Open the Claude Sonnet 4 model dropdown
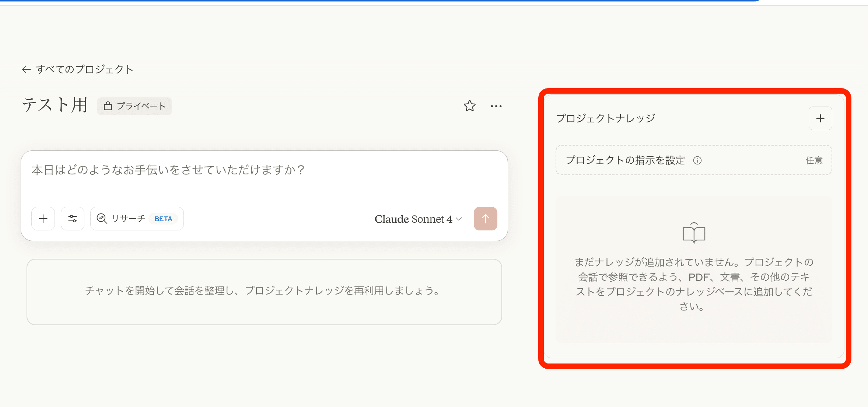 point(418,219)
